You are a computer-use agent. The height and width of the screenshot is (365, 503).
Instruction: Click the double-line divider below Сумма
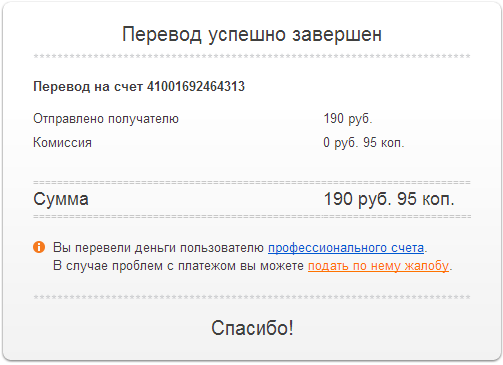coord(252,216)
